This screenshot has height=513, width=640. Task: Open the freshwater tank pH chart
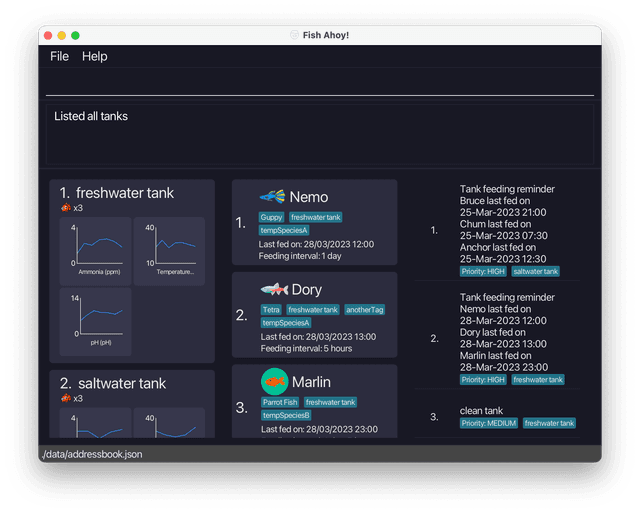tap(96, 321)
